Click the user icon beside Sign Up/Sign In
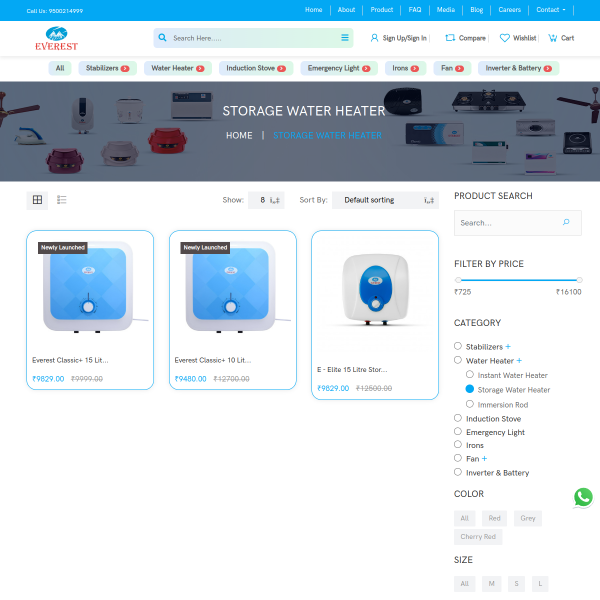The height and width of the screenshot is (600, 600). pyautogui.click(x=374, y=38)
